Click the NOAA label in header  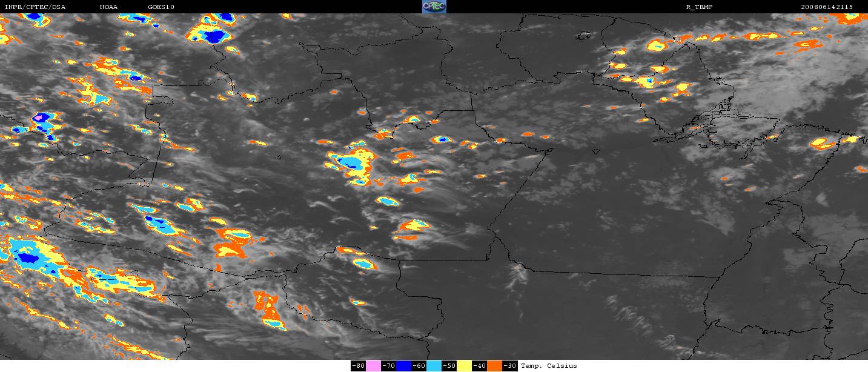coord(109,7)
